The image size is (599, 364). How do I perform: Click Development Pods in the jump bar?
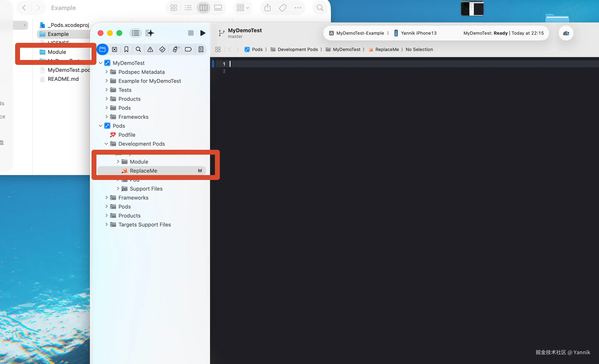[294, 49]
